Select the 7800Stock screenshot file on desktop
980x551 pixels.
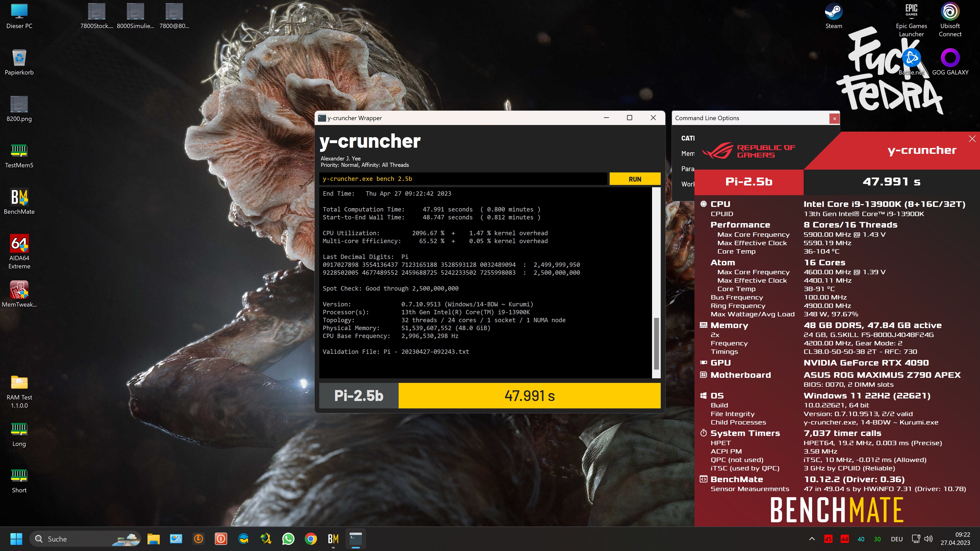click(x=97, y=16)
